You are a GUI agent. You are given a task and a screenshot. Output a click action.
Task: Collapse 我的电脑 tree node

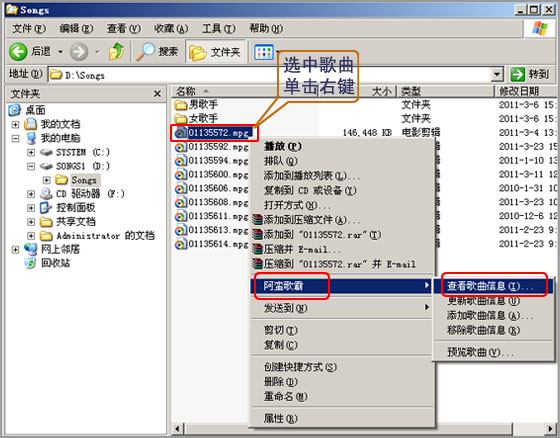(15, 138)
